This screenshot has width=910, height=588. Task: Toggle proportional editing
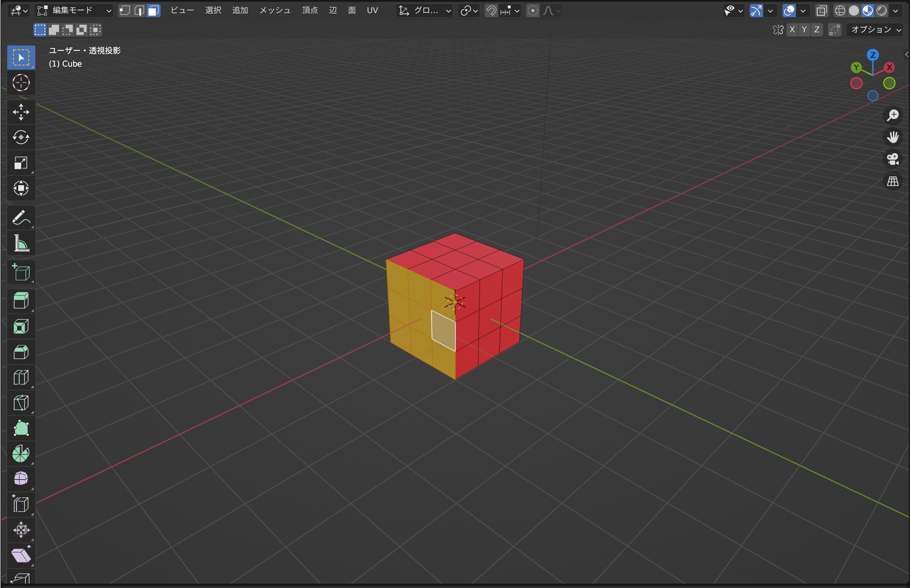[533, 11]
